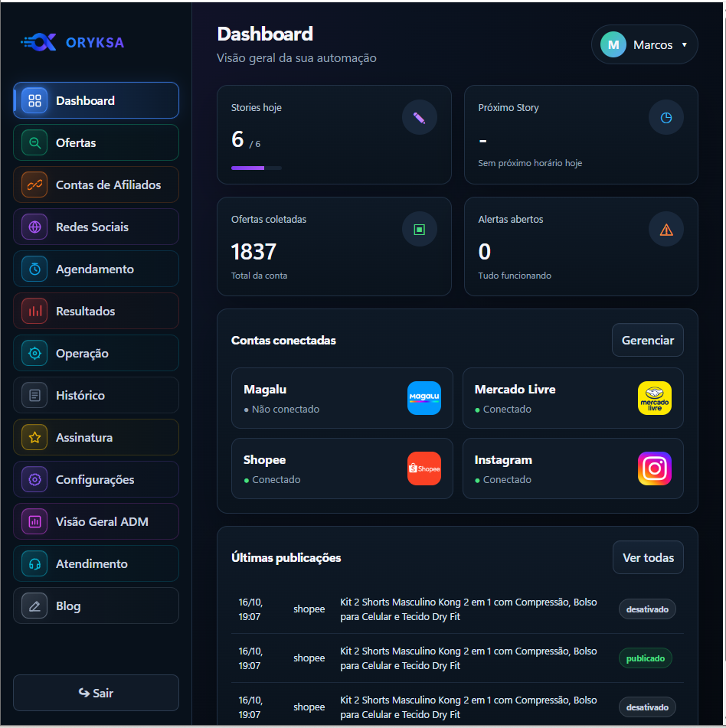Click the Dashboard grid icon in sidebar

(34, 100)
